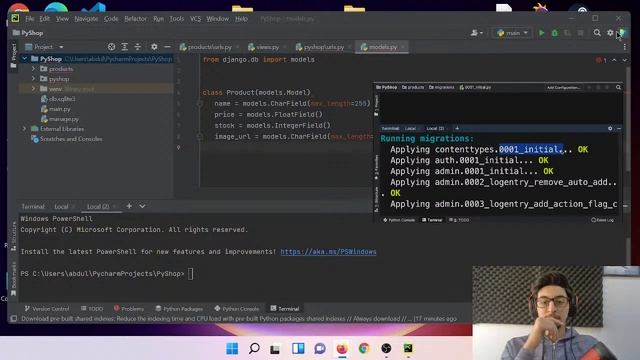Open Widgets from the taskbar

click(x=298, y=349)
